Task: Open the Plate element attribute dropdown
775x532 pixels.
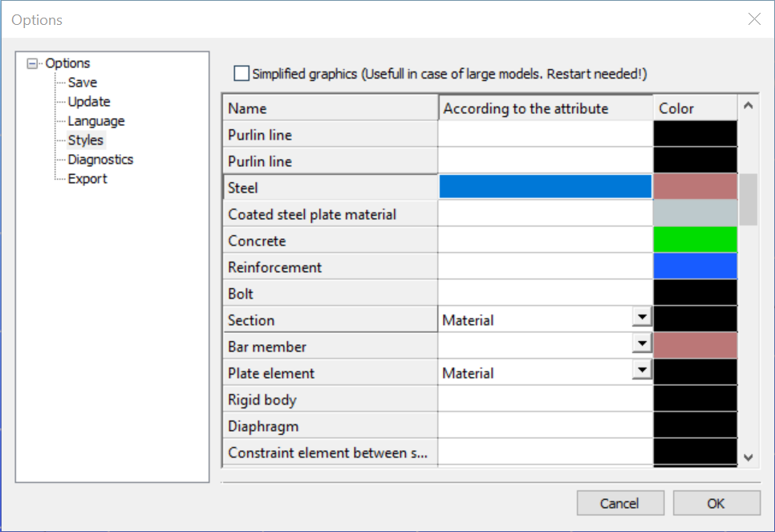Action: pyautogui.click(x=642, y=370)
